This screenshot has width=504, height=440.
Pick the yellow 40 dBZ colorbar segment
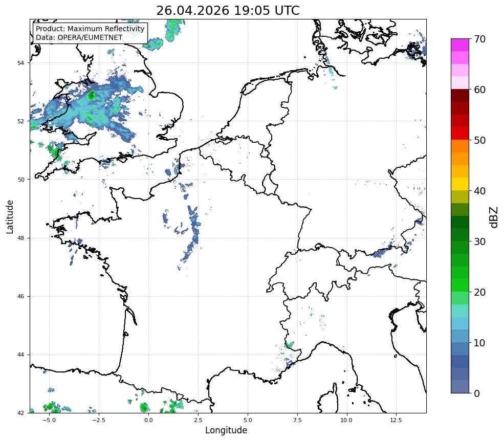coord(459,184)
